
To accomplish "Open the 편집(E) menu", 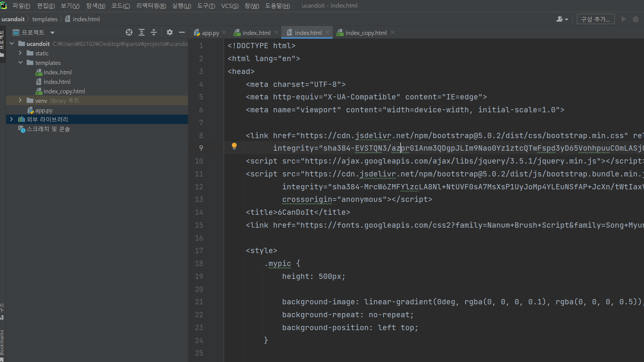I will [46, 6].
